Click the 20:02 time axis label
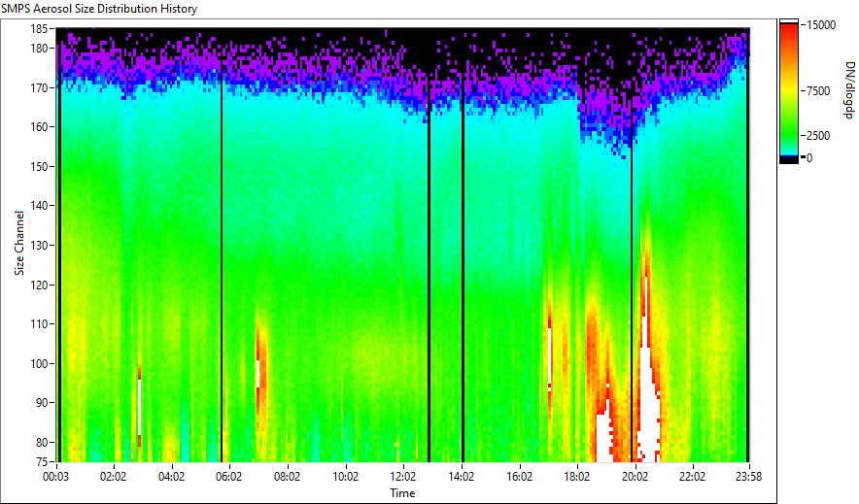859x504 pixels. pos(635,477)
